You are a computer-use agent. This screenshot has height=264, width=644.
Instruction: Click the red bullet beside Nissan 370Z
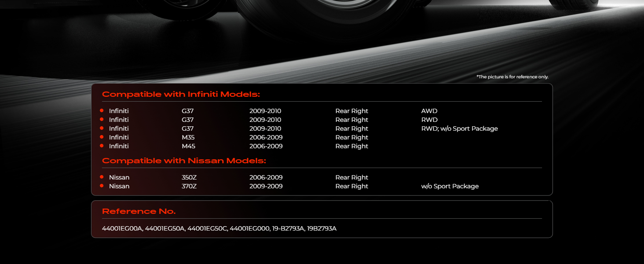click(102, 186)
